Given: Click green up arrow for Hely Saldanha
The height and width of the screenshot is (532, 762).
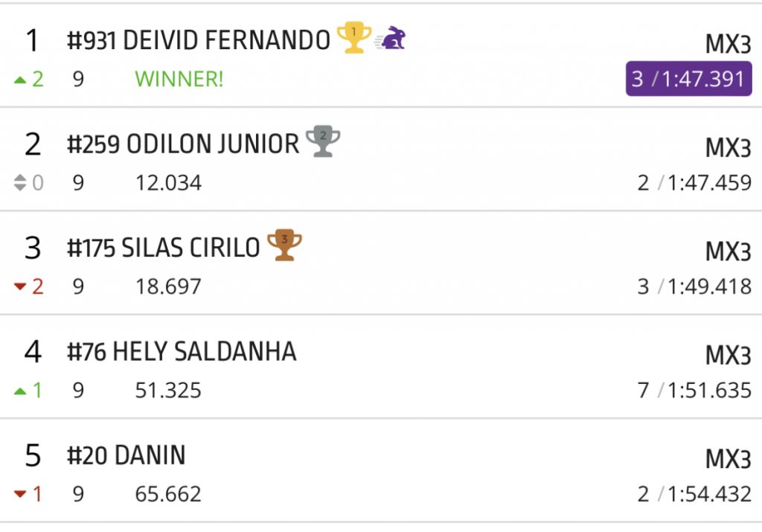Looking at the screenshot, I should pyautogui.click(x=20, y=390).
